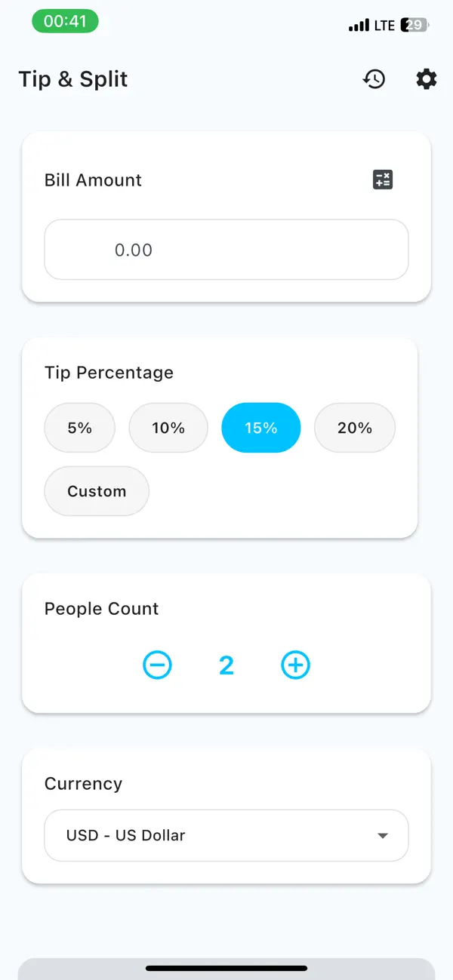Select the 10% tip option
Image resolution: width=453 pixels, height=980 pixels.
(168, 428)
